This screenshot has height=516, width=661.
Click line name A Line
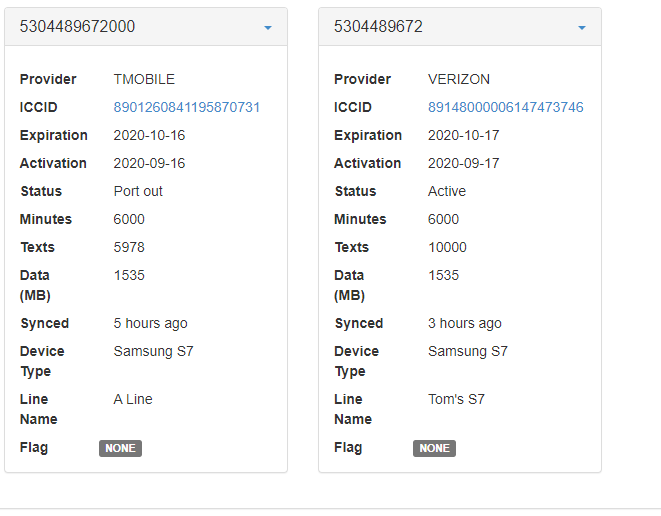pos(133,399)
